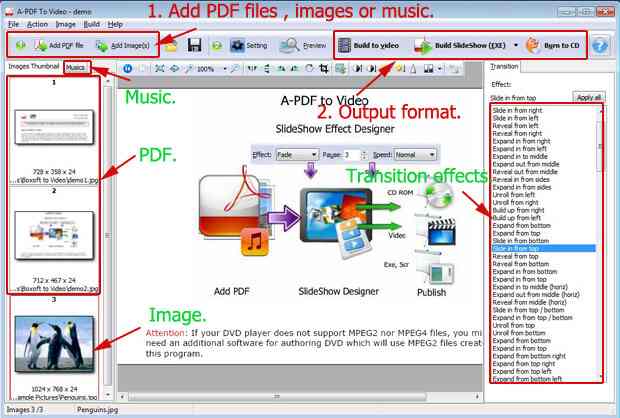The height and width of the screenshot is (418, 620).
Task: Choose 'Expand in to middle' transition
Action: [x=520, y=156]
